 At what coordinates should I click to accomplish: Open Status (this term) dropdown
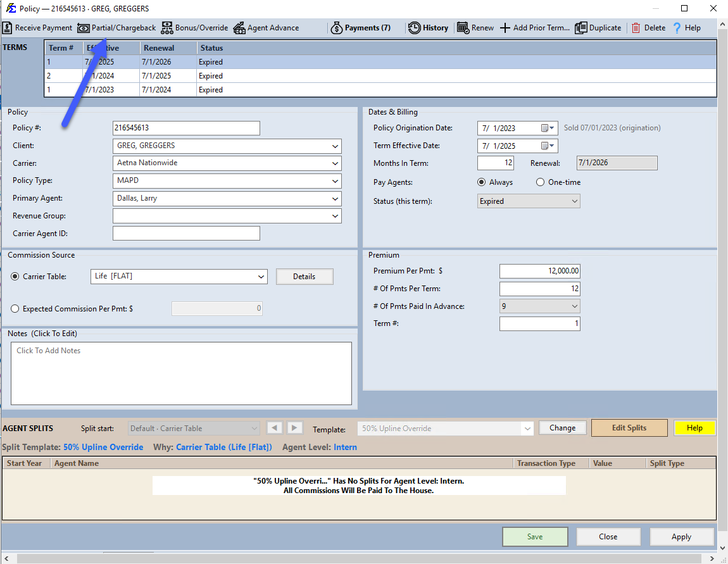coord(529,201)
